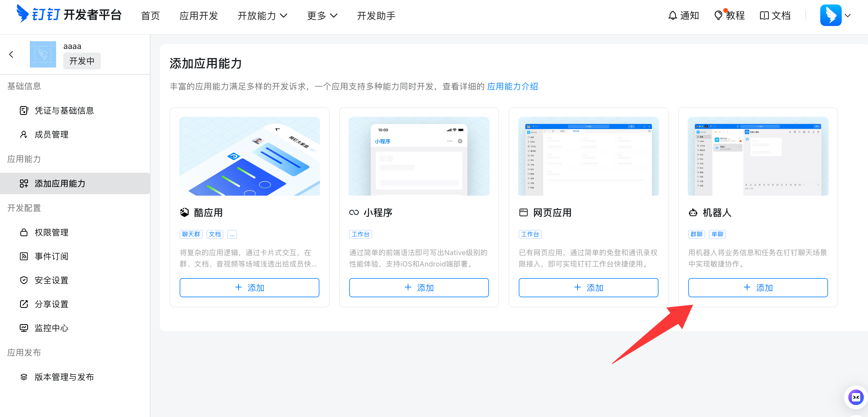868x417 pixels.
Task: Open 权限管理 in sidebar
Action: [75, 232]
